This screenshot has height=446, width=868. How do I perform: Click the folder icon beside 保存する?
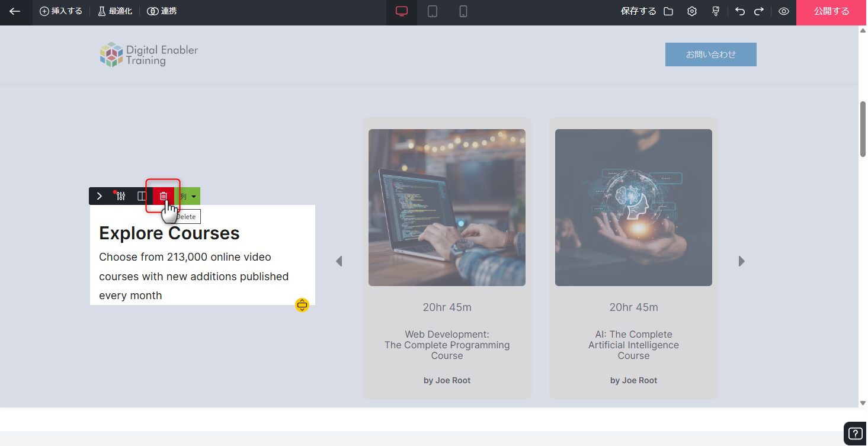[668, 11]
